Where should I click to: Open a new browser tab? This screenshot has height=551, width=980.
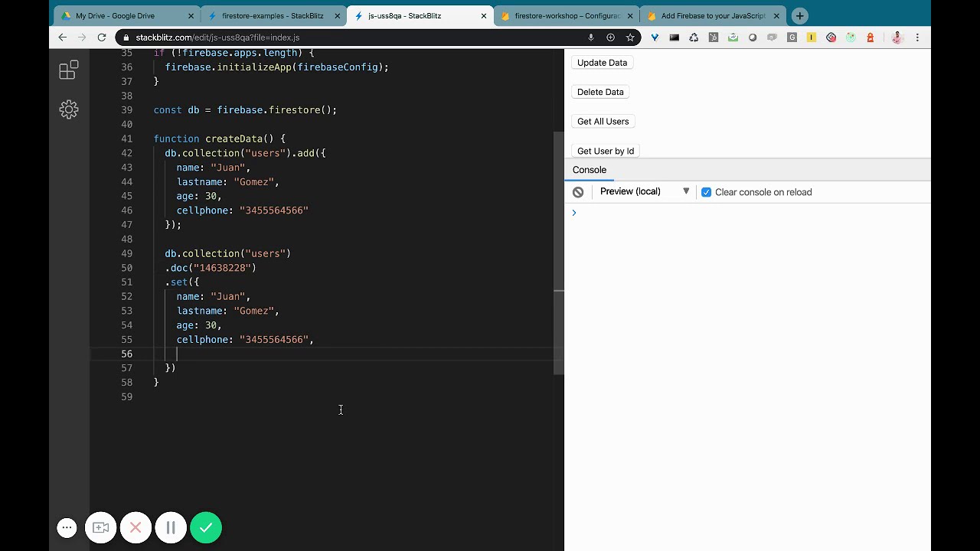point(799,15)
